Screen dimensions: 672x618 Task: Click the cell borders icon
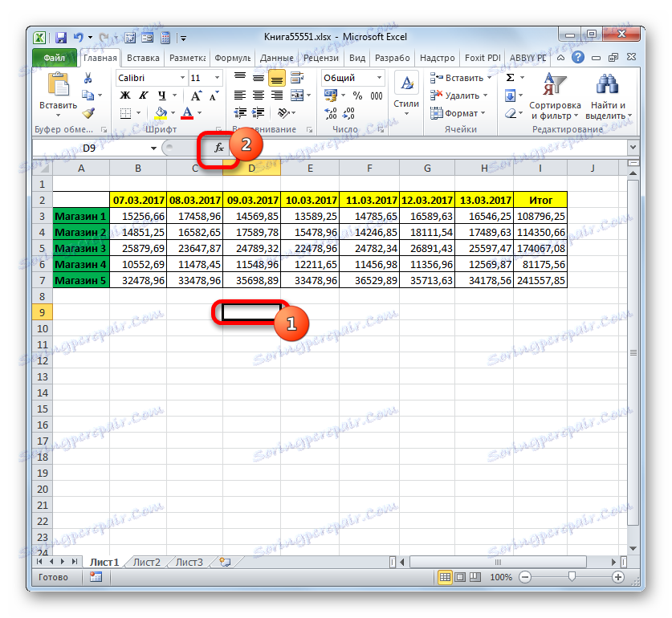pyautogui.click(x=125, y=113)
